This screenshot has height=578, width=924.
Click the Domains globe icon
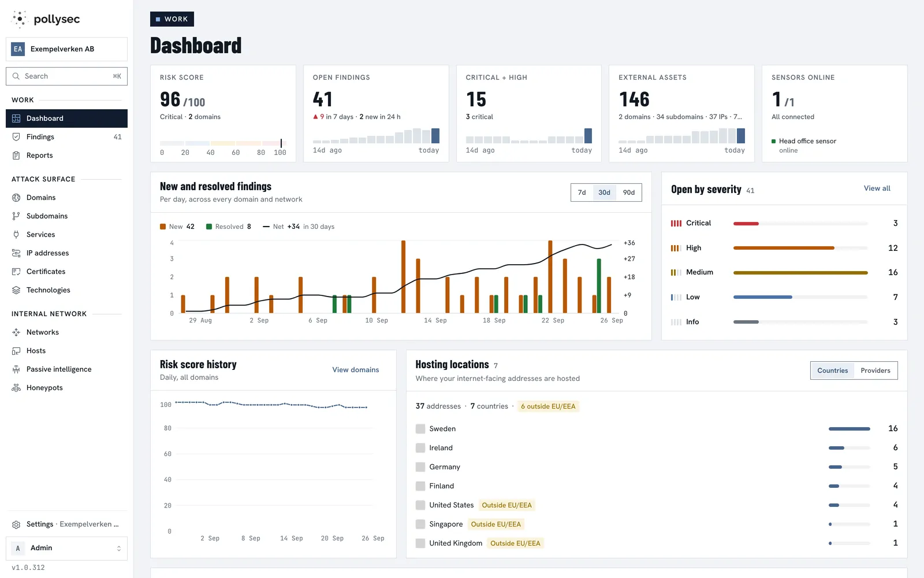(x=16, y=198)
